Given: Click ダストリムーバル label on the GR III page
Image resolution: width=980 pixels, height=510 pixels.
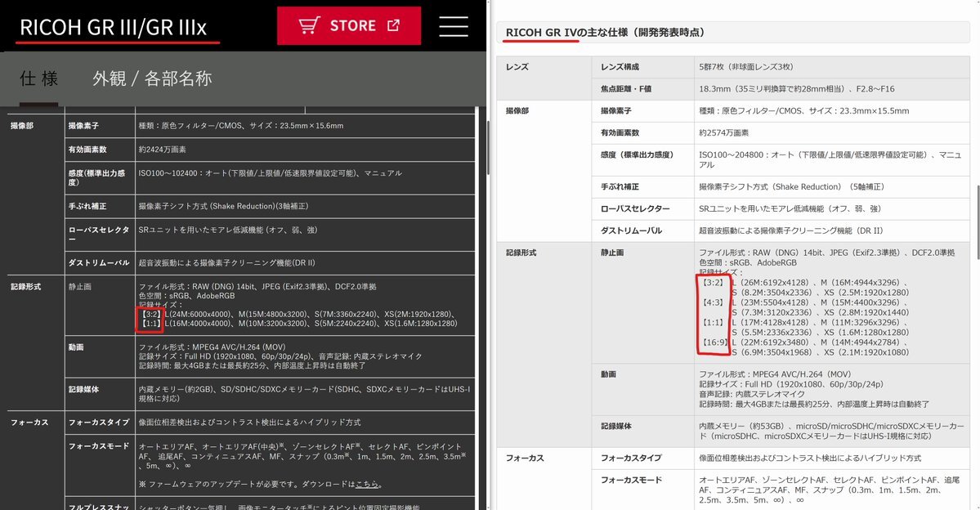Looking at the screenshot, I should (99, 263).
